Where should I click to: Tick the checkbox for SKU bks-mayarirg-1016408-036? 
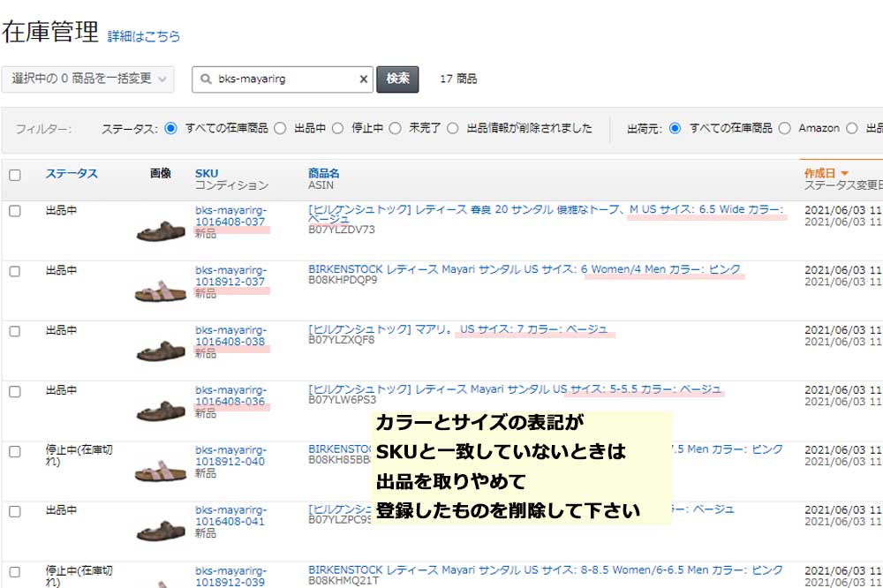pos(15,391)
